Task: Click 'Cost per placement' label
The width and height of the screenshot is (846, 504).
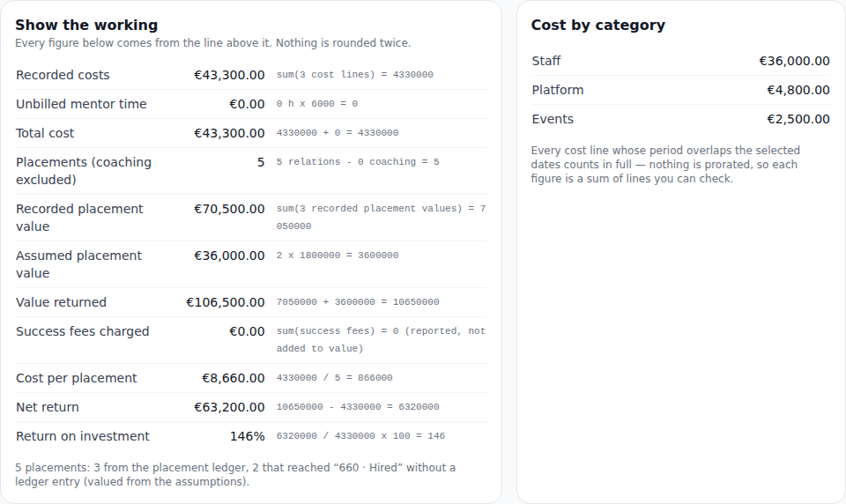Action: (x=76, y=378)
